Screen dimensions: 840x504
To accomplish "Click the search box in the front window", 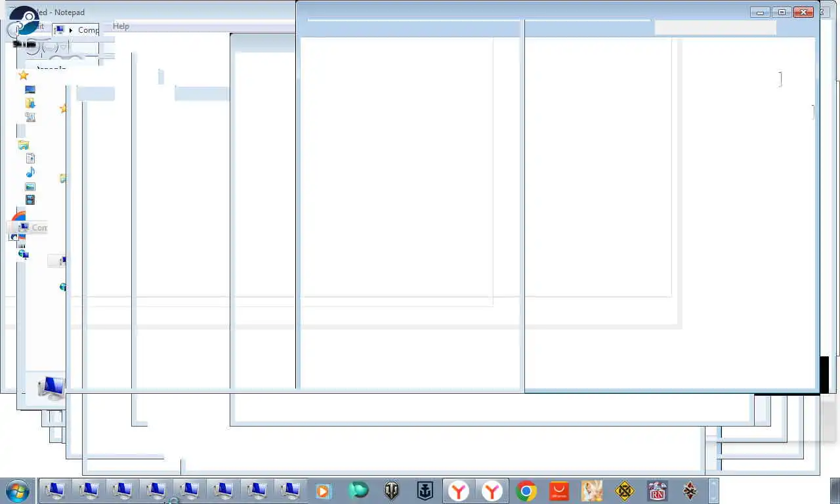I will click(715, 28).
